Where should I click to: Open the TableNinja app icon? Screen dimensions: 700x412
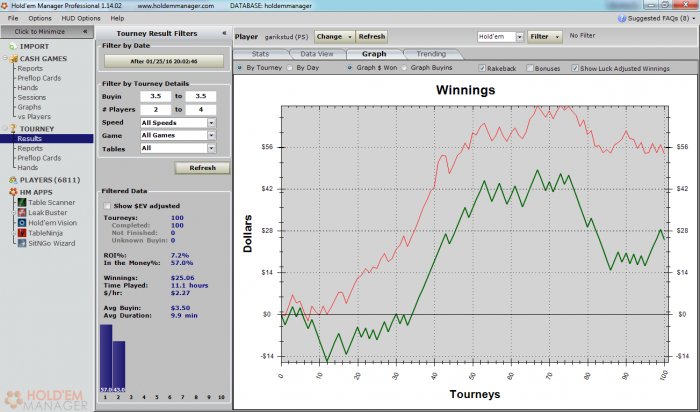coord(22,233)
